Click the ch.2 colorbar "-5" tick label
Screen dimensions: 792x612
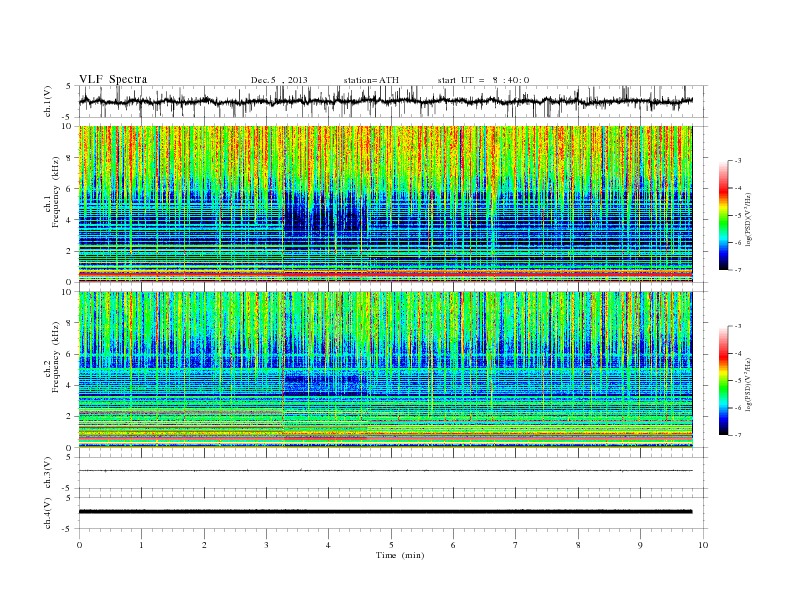pyautogui.click(x=738, y=381)
